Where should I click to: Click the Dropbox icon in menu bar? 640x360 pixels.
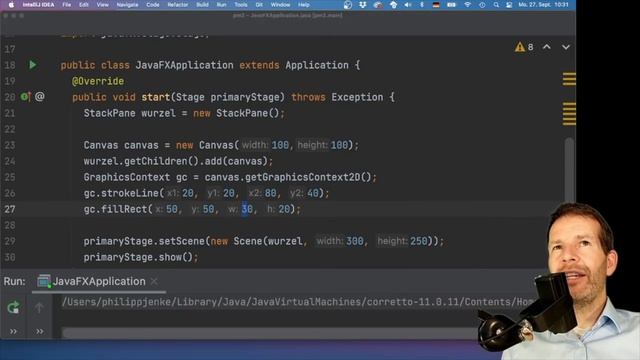[x=362, y=5]
